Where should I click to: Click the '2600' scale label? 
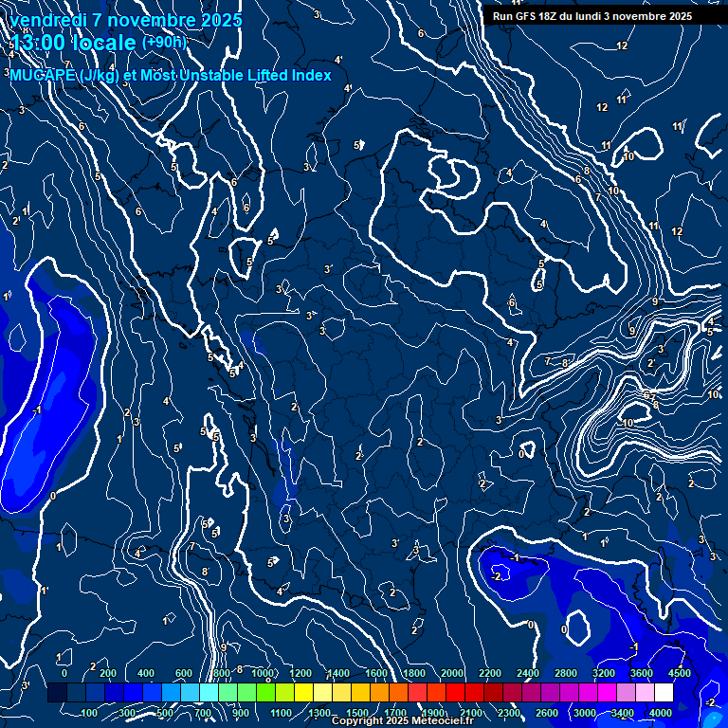pos(547,713)
